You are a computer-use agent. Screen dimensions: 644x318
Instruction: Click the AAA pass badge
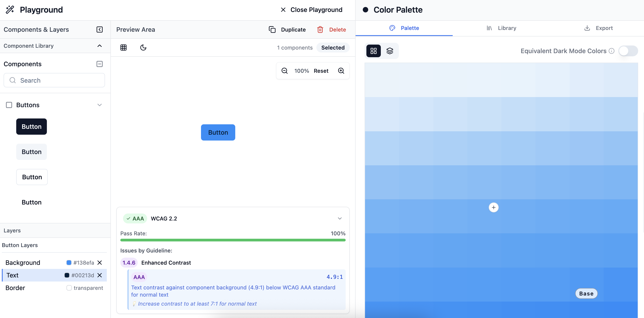(135, 219)
